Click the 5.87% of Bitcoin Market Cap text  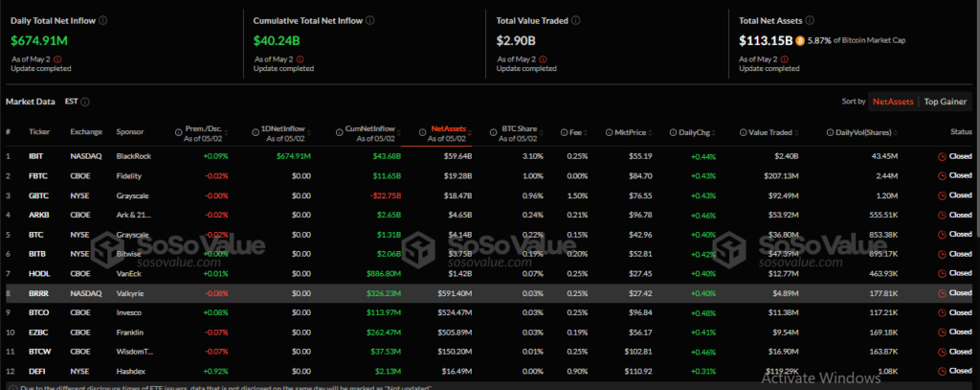tap(857, 40)
